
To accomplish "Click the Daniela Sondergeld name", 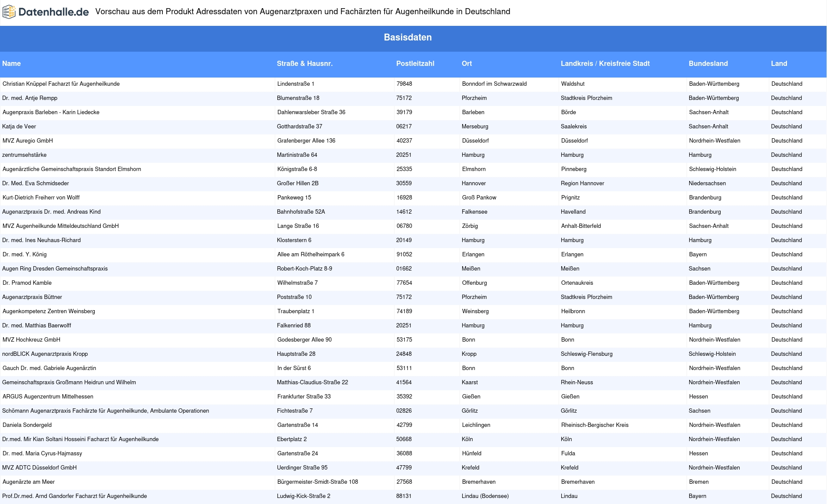I will (27, 425).
